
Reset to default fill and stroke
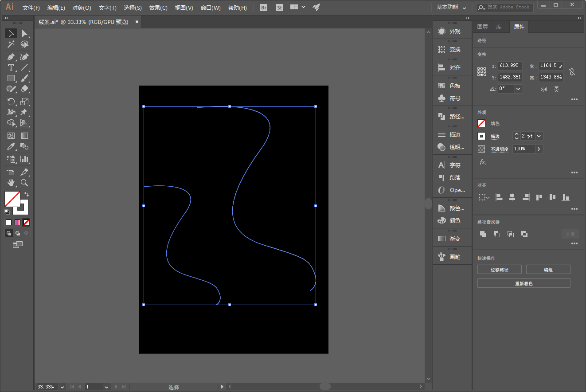[7, 212]
